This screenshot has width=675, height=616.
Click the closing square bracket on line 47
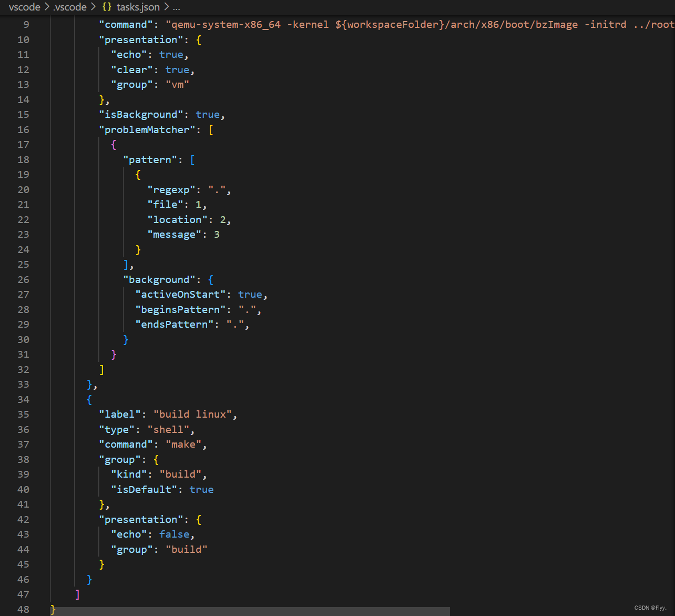click(77, 594)
